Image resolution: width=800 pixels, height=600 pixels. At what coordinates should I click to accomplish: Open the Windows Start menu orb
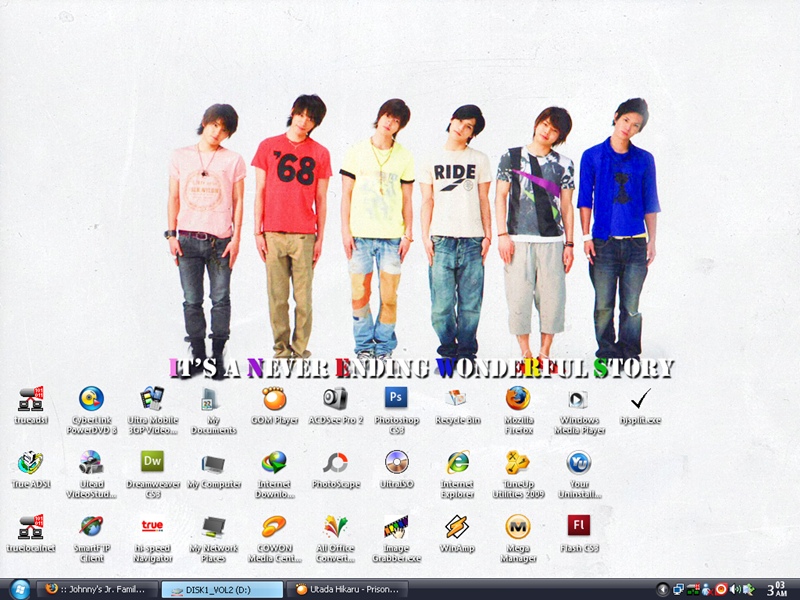coord(19,590)
